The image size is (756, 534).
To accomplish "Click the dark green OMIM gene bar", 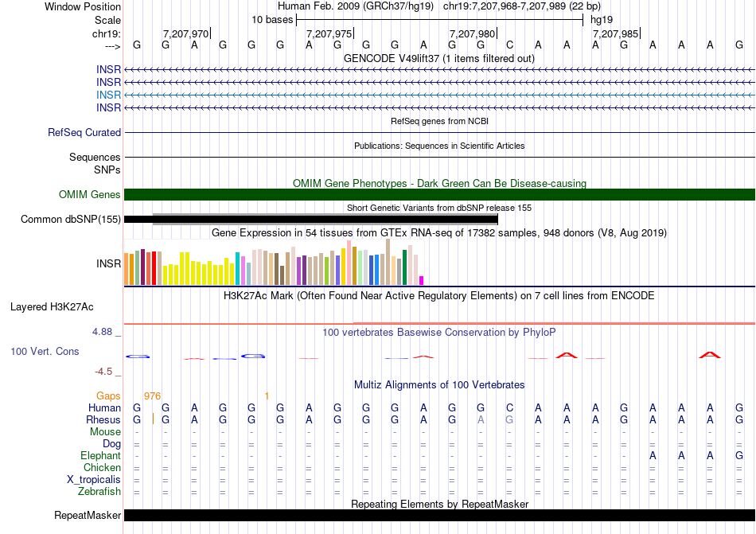I will 439,194.
